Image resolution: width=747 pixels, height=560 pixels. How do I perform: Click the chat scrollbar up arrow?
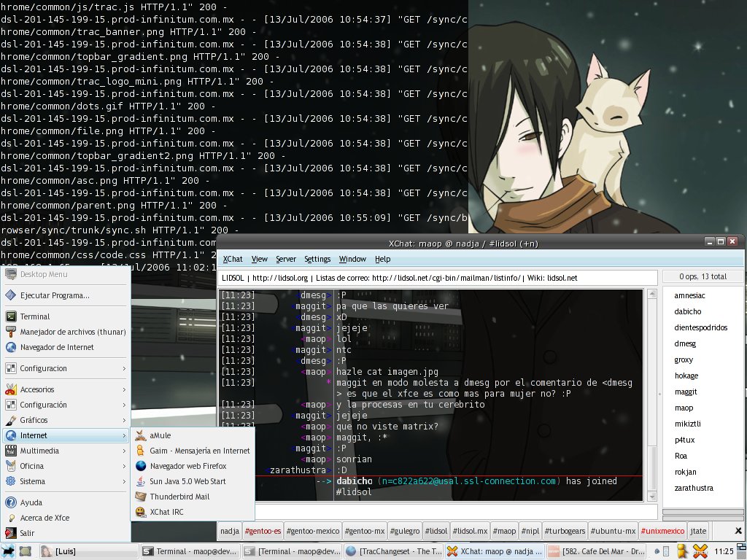click(x=652, y=293)
